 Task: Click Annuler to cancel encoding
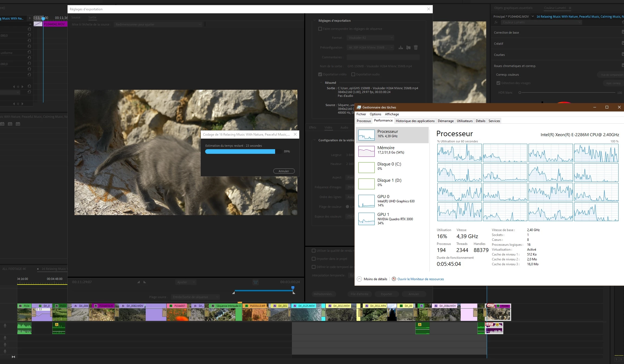[284, 171]
